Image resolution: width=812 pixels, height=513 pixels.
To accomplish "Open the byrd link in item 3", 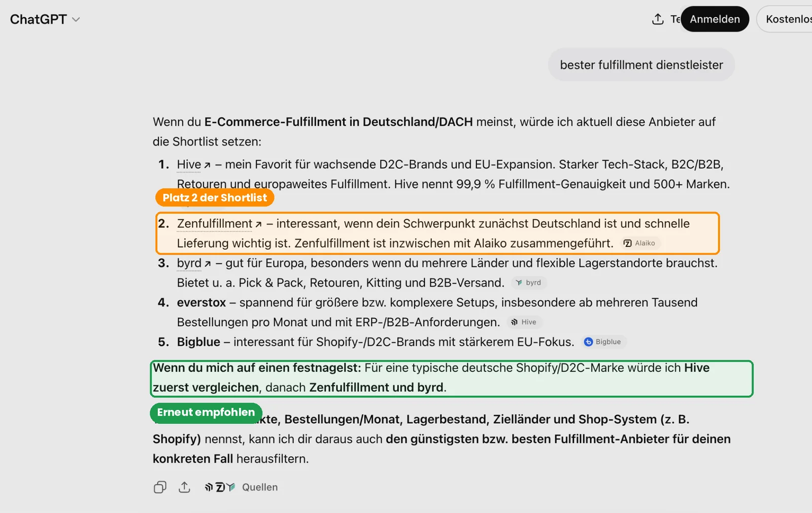I will (189, 263).
